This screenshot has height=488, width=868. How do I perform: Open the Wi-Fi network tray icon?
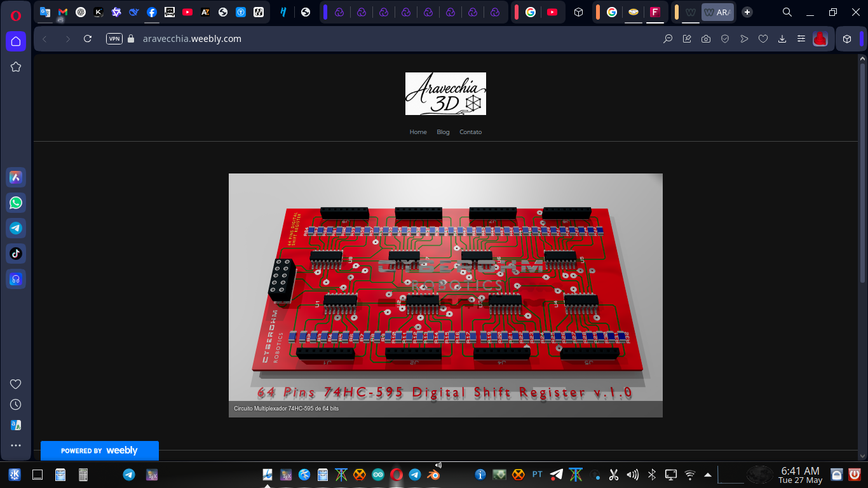690,475
